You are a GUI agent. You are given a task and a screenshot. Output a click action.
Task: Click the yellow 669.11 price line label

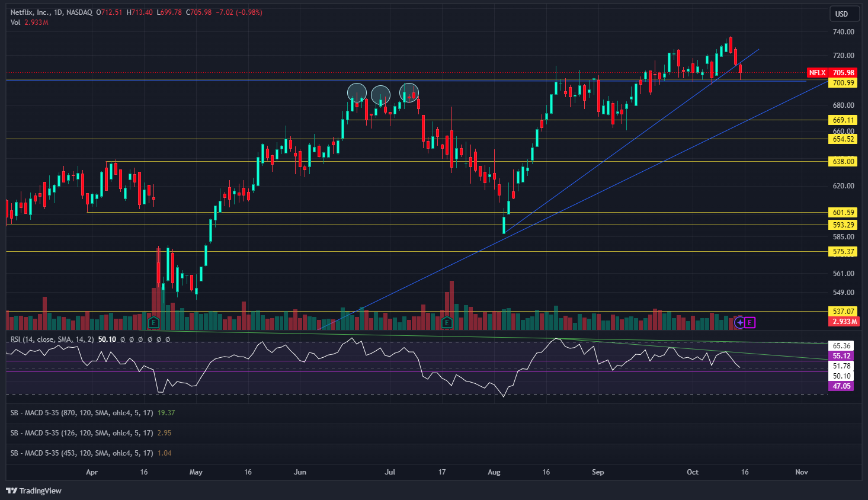point(843,120)
